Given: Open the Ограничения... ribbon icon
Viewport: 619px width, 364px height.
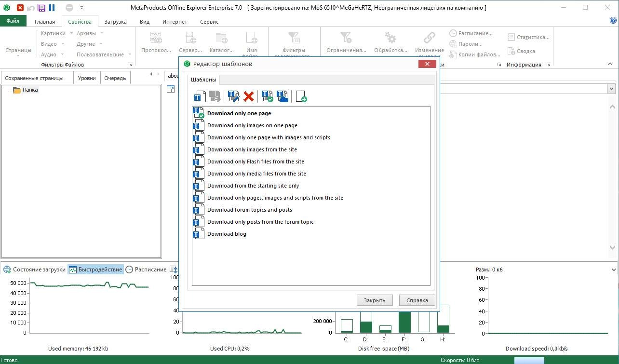Looking at the screenshot, I should 346,42.
